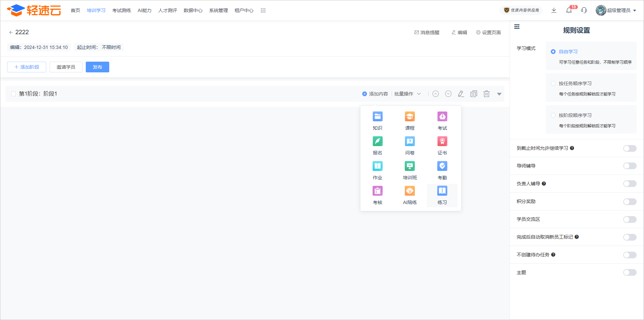The width and height of the screenshot is (644, 320).
Task: Add a 考试 item from the popup
Action: [x=442, y=117]
